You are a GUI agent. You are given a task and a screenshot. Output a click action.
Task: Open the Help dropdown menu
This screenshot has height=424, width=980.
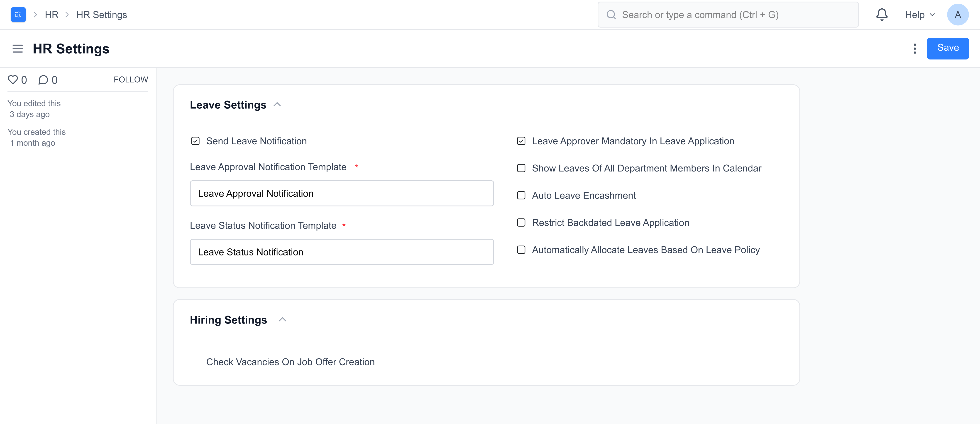pyautogui.click(x=919, y=15)
